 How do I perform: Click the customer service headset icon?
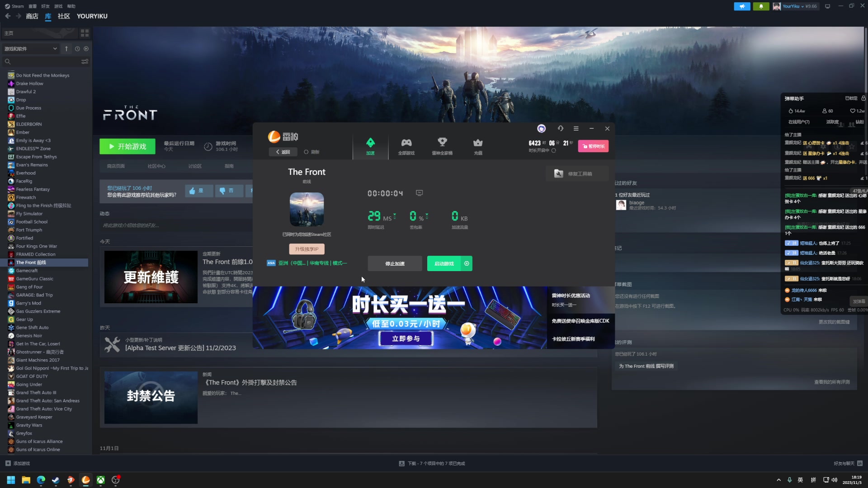click(560, 129)
